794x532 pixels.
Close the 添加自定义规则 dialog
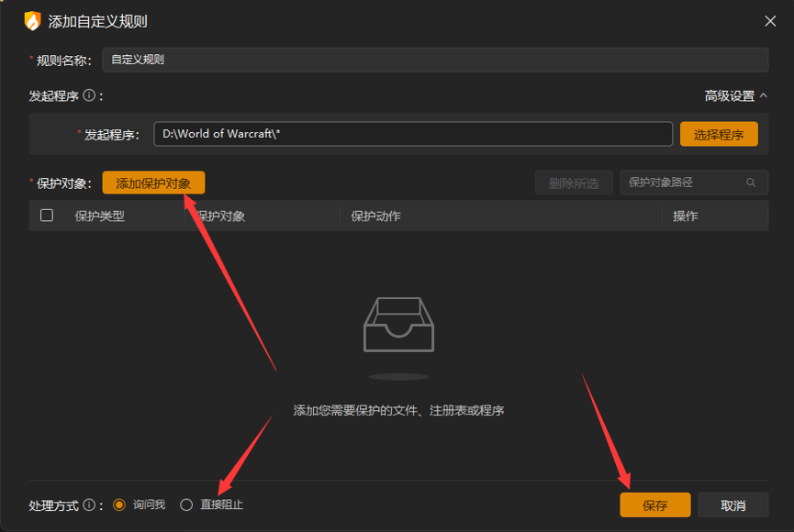click(x=770, y=20)
